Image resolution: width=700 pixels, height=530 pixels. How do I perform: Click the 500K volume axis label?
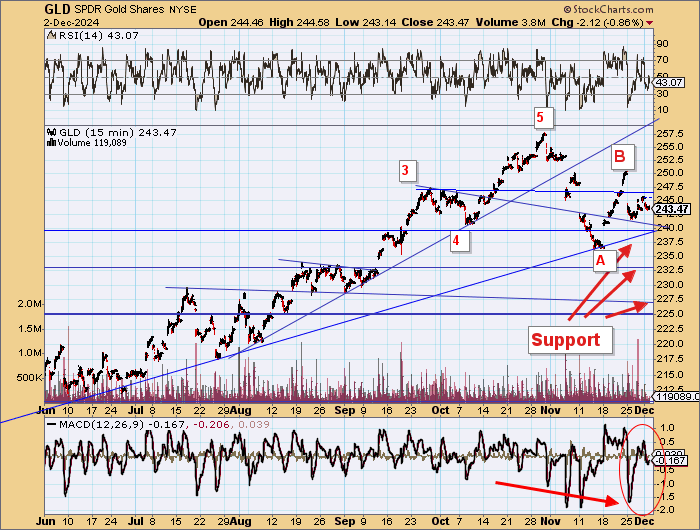[x=29, y=377]
